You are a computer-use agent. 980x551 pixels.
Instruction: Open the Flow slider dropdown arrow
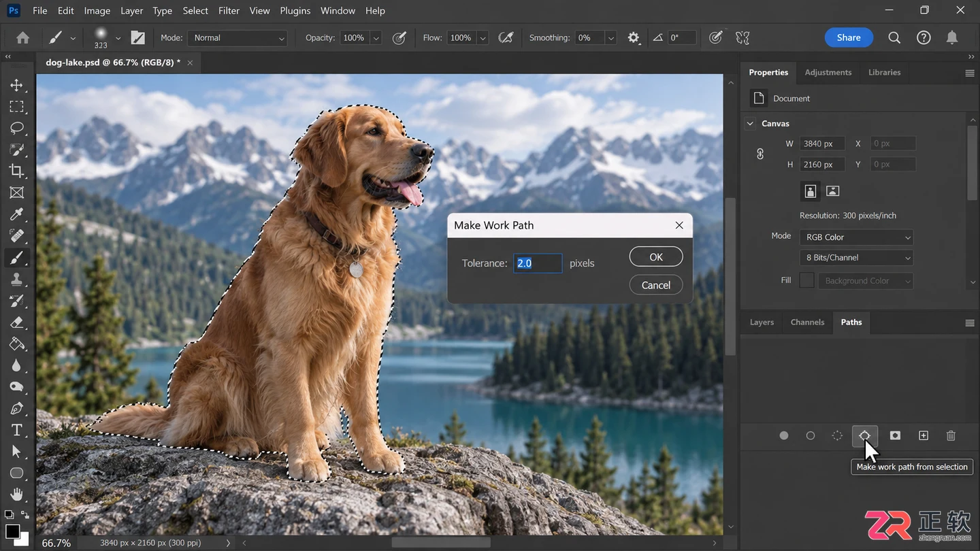coord(483,38)
